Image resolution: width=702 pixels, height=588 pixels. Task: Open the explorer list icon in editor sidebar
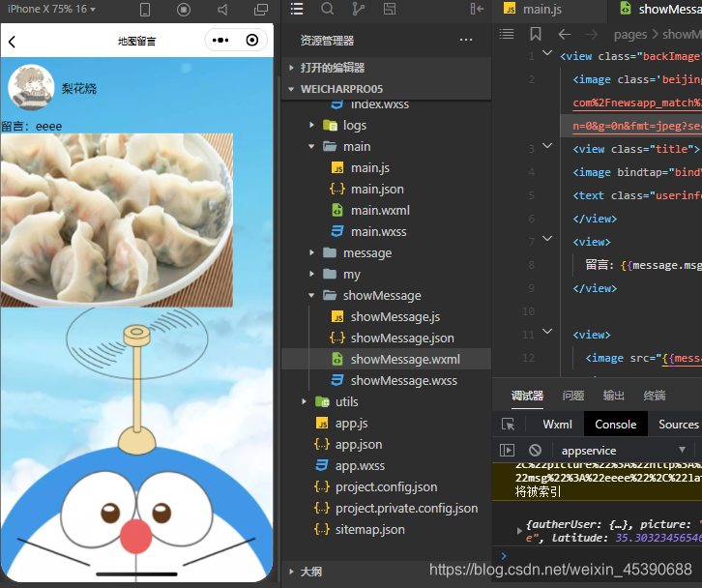click(297, 9)
